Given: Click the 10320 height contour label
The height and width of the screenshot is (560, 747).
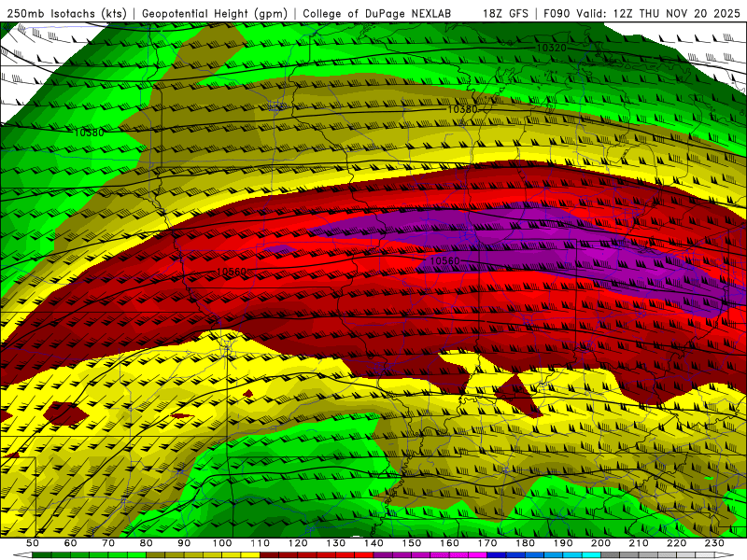Looking at the screenshot, I should [551, 48].
